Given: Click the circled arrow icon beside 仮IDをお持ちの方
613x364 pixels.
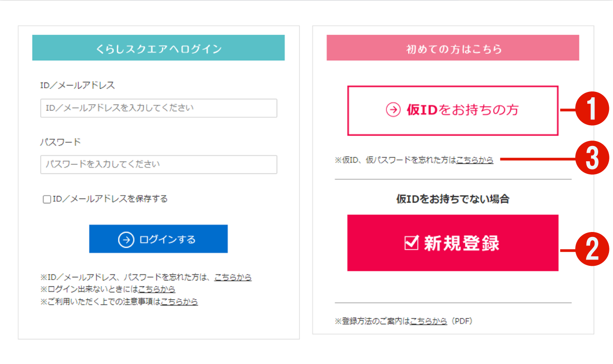Looking at the screenshot, I should (393, 110).
